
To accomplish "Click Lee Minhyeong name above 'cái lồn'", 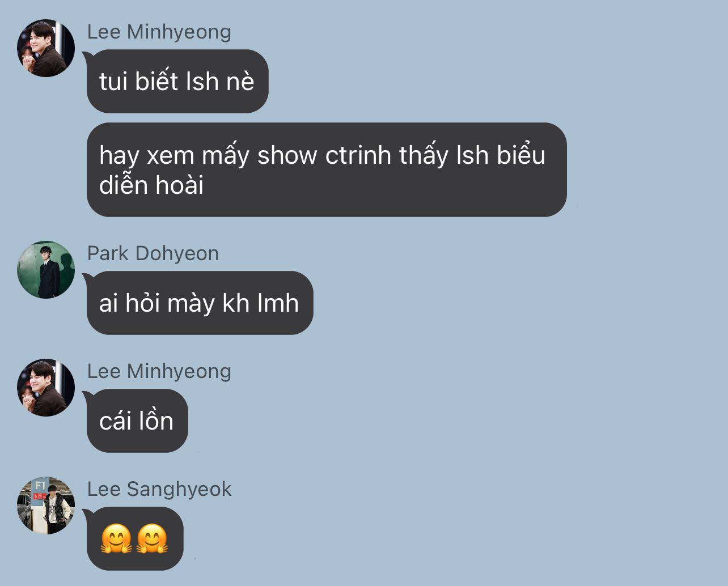I will tap(159, 372).
